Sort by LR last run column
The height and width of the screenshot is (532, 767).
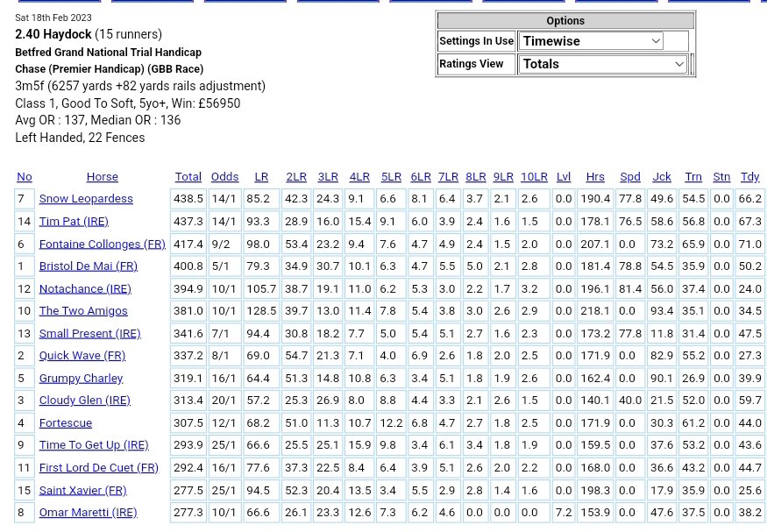261,176
